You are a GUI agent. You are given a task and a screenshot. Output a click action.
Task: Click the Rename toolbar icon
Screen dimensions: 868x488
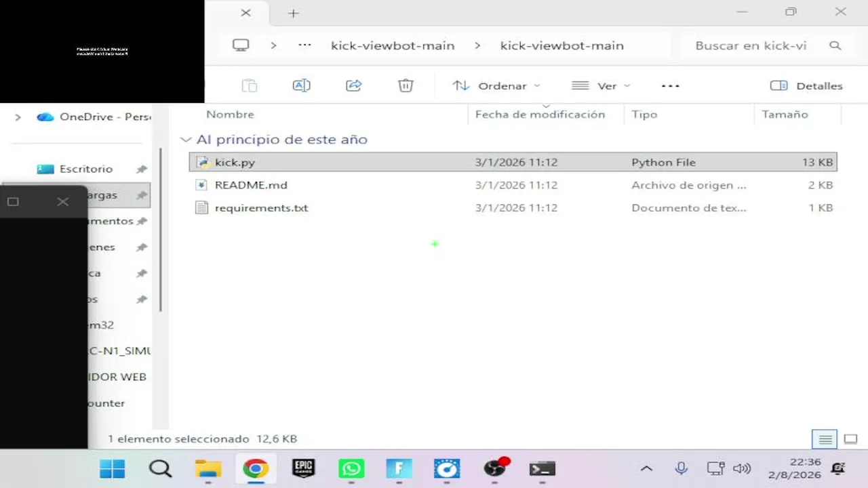301,85
